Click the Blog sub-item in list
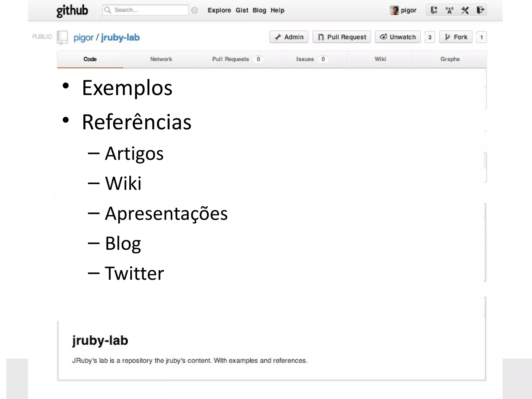This screenshot has width=532, height=399. tap(123, 244)
